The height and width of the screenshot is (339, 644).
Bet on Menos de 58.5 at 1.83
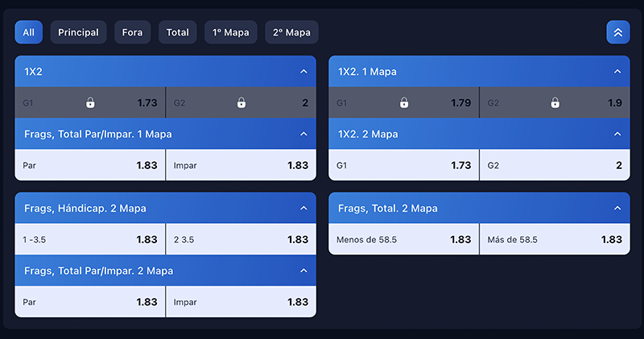(x=403, y=239)
